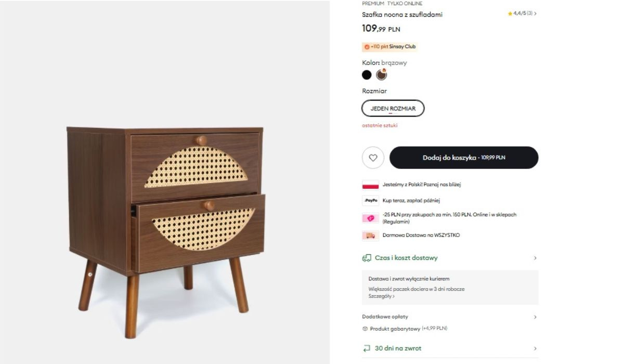The width and height of the screenshot is (624, 364).
Task: Open the Szczegóły delivery details link
Action: click(x=382, y=296)
